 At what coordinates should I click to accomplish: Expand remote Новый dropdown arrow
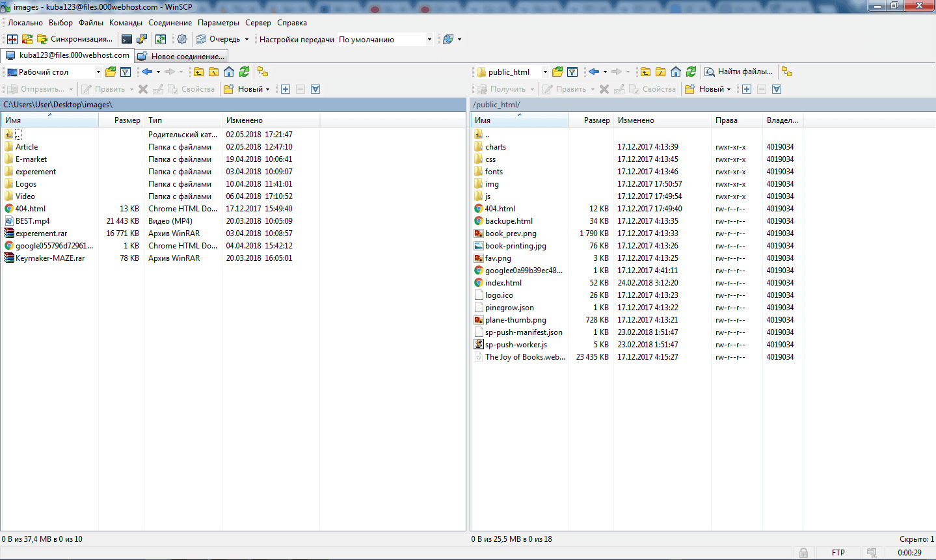(729, 89)
